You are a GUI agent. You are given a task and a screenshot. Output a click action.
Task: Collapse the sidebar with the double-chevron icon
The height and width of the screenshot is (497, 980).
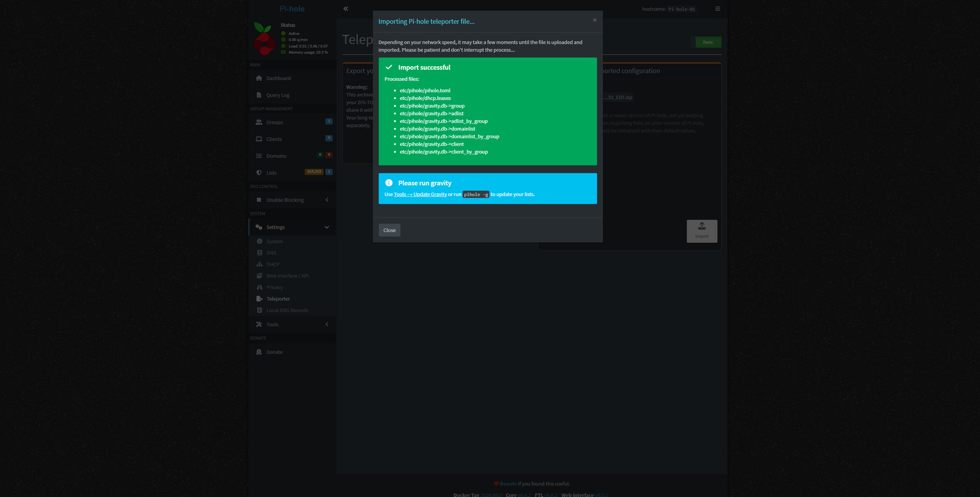[x=346, y=8]
